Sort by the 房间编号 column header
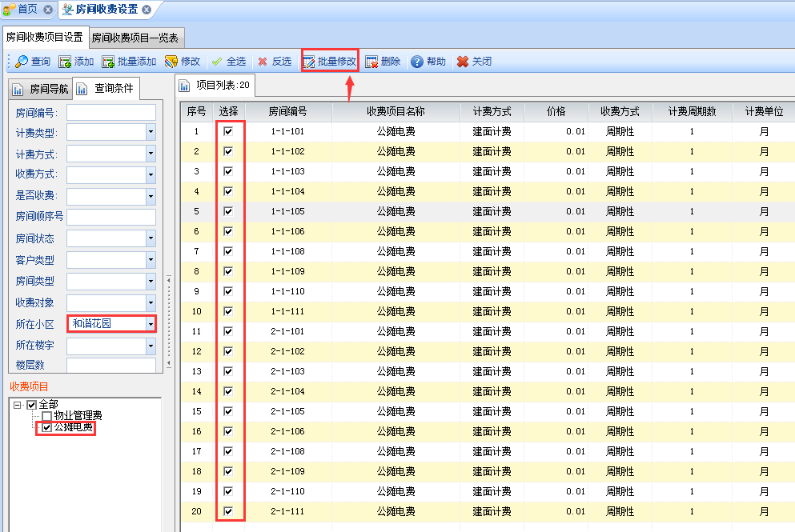 (287, 111)
